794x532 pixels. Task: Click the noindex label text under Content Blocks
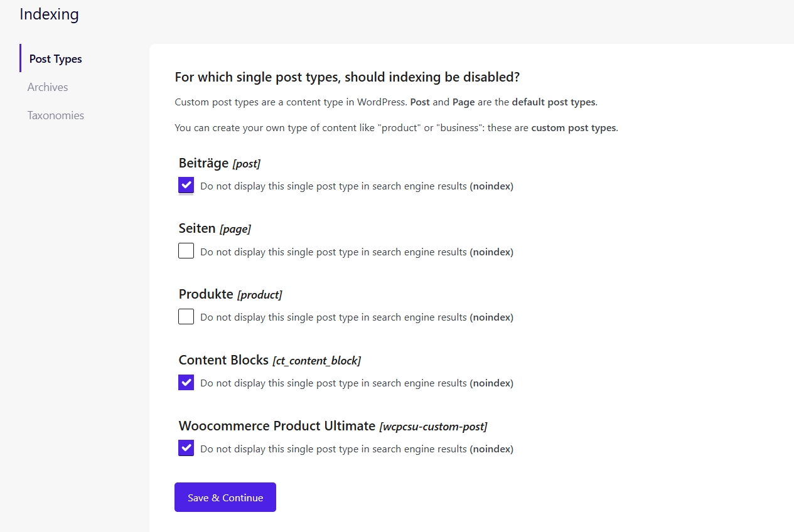(357, 383)
